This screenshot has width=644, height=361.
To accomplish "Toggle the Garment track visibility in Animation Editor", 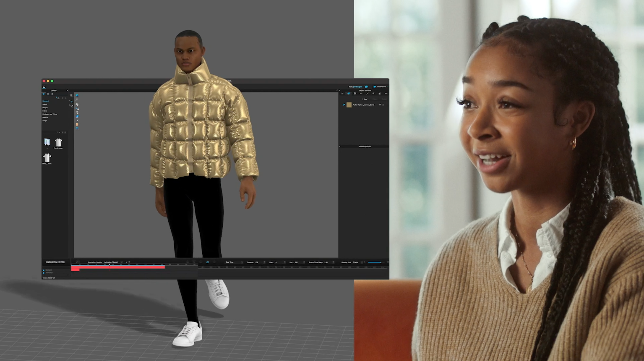I will click(44, 269).
